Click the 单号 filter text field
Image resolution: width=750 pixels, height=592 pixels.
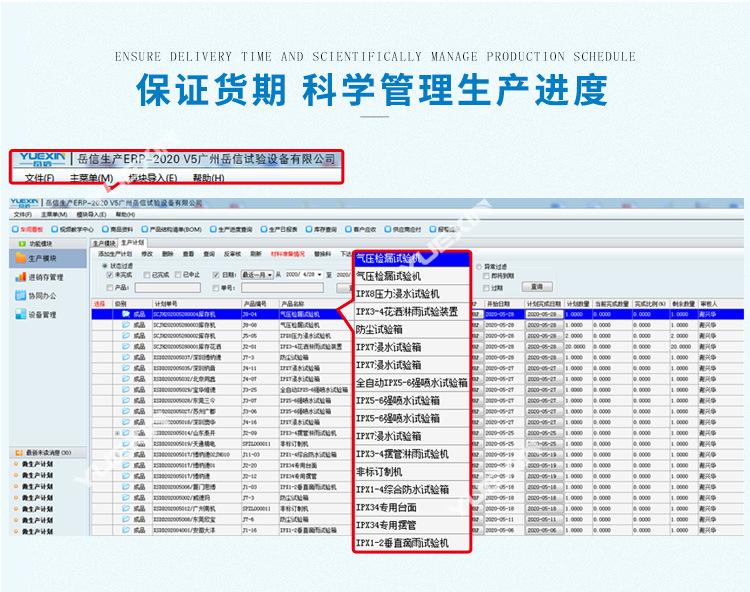click(x=282, y=287)
